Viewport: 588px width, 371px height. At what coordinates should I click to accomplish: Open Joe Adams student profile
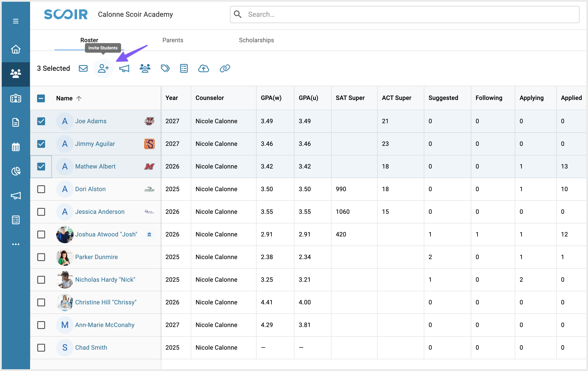(x=91, y=121)
